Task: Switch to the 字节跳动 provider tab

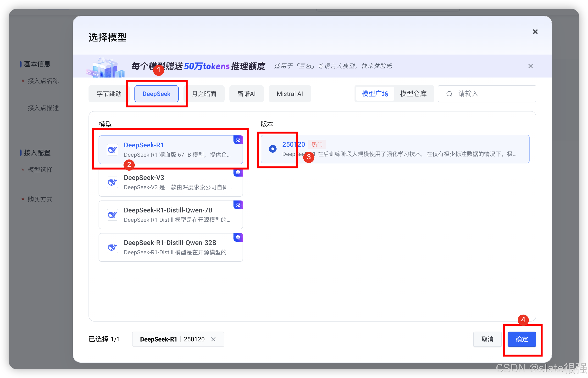Action: pos(109,94)
